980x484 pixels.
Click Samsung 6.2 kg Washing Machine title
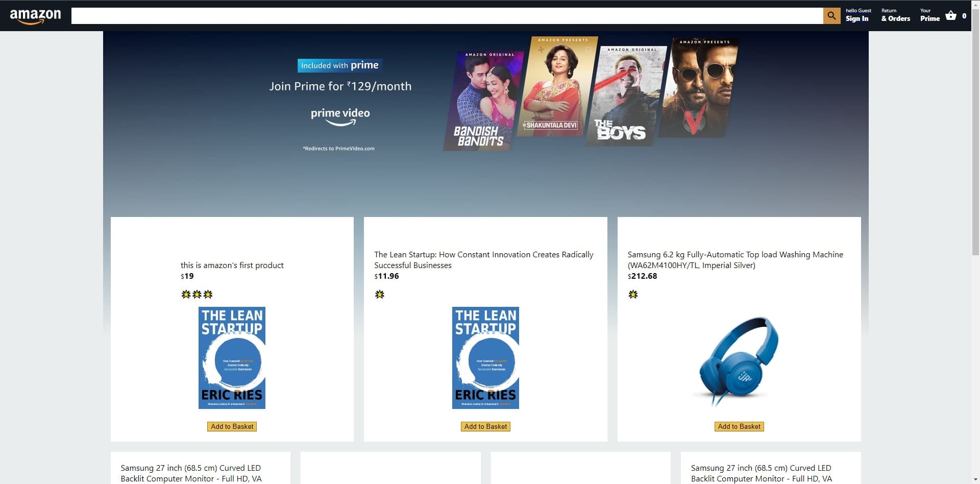[x=735, y=260]
